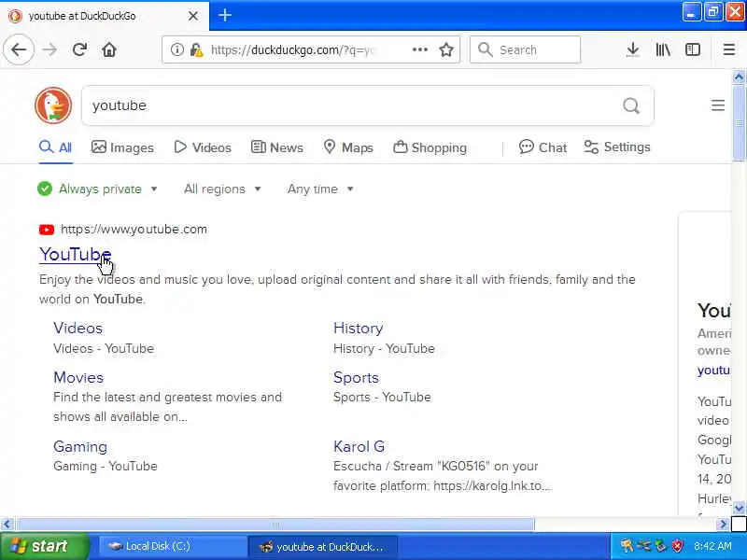Click the vertical scrollbar down arrow

(x=739, y=508)
